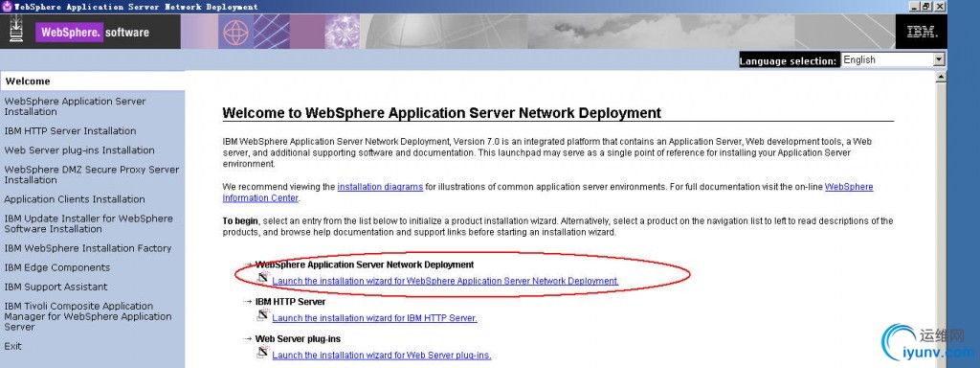Open Web Server plug-ins Installation page
This screenshot has width=980, height=368.
click(x=79, y=150)
